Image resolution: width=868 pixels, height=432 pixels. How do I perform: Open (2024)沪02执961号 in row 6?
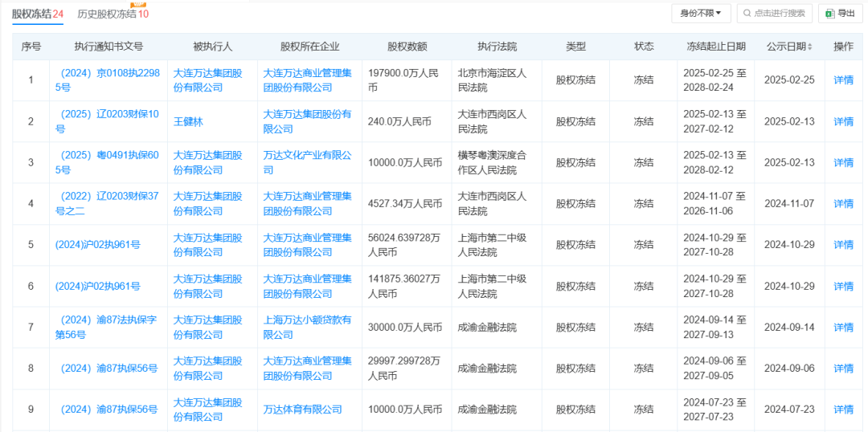coord(97,286)
